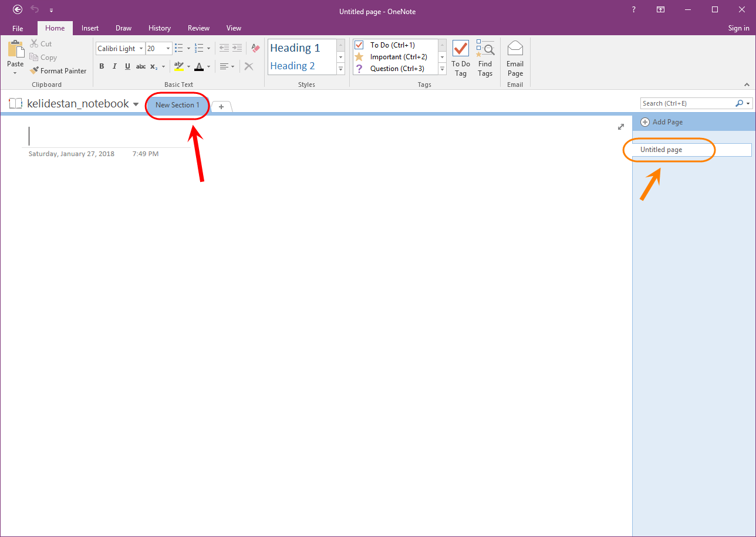Open Customize Quick Access Toolbar arrow
756x537 pixels.
coord(52,10)
